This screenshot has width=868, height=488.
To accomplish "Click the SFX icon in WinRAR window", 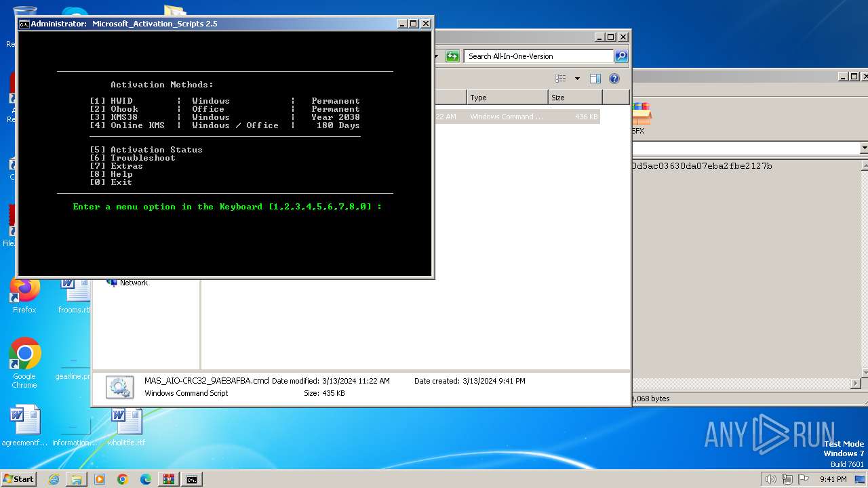I will 640,118.
